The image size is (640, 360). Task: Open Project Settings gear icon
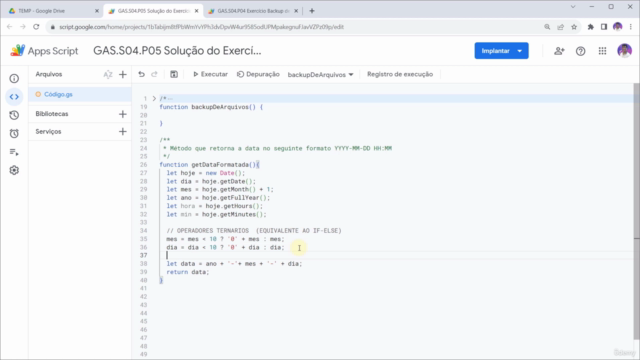coord(14,170)
